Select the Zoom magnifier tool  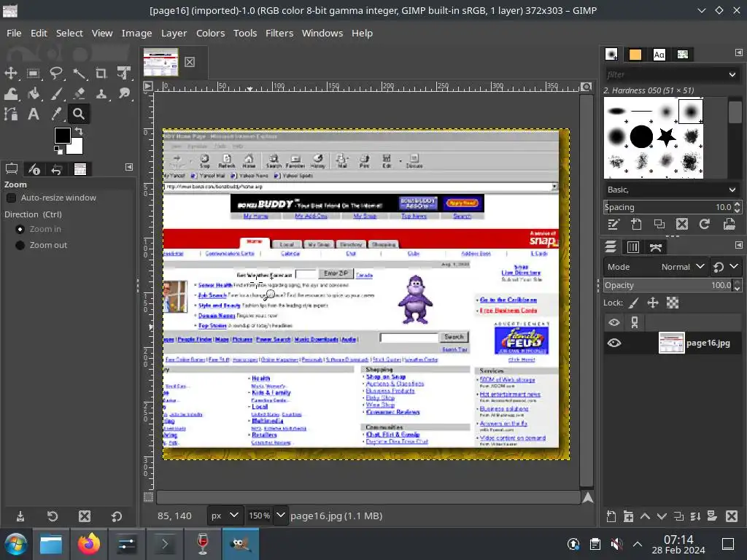[79, 114]
